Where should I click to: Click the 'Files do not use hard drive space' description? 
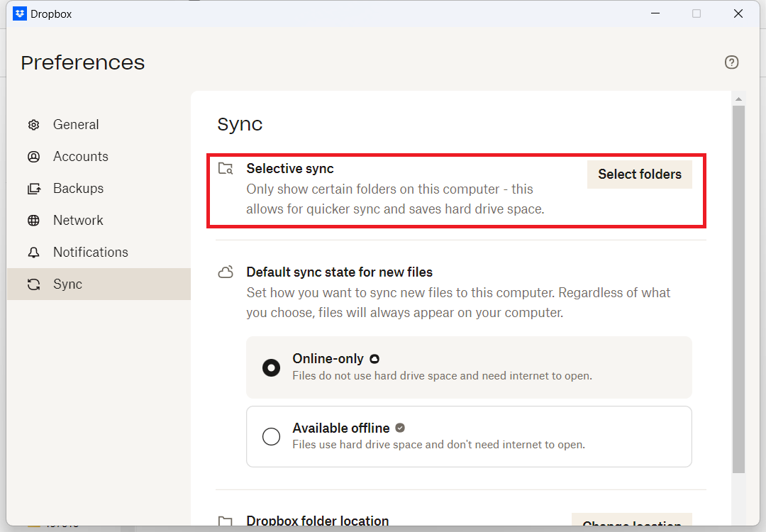click(x=442, y=376)
